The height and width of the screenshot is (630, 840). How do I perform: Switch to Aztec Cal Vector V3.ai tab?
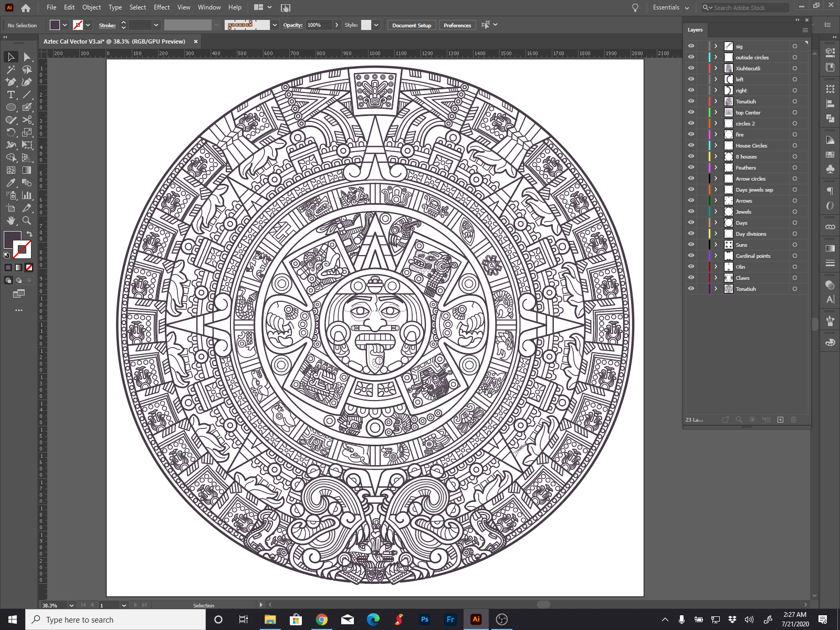(x=114, y=41)
